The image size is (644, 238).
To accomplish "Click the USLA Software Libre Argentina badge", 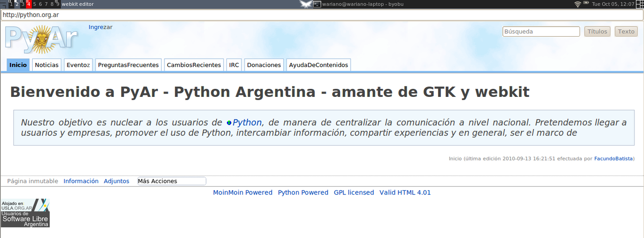I will (25, 213).
